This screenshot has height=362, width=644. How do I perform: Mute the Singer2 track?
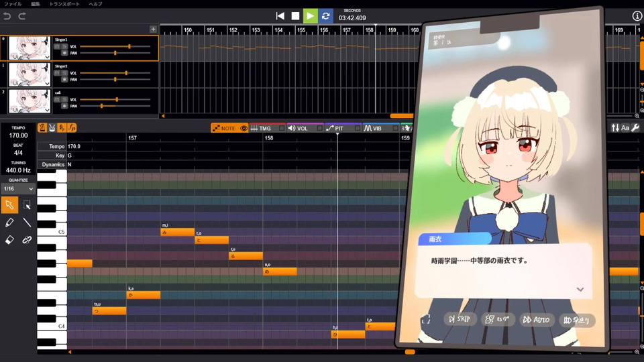57,73
